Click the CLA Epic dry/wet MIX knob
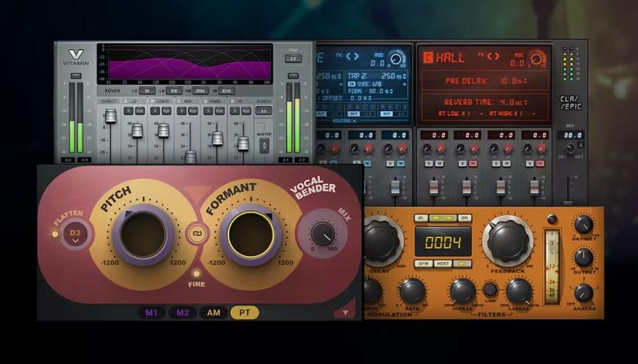This screenshot has width=638, height=364. pos(571,148)
